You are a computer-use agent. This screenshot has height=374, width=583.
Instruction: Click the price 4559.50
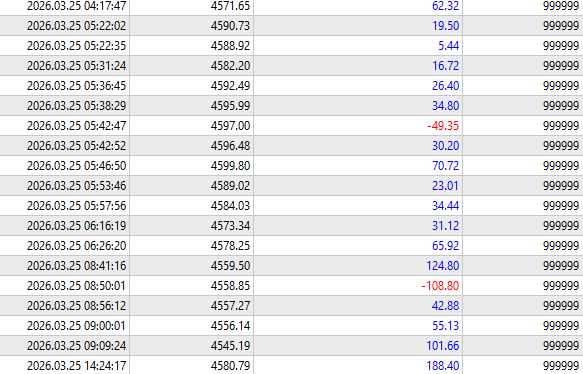[x=231, y=267]
